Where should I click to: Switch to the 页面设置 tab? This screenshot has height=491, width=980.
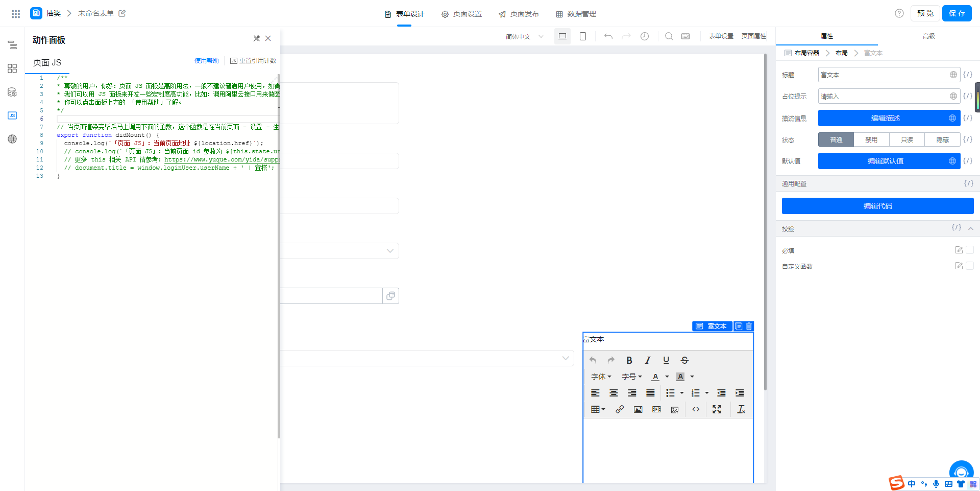click(461, 14)
